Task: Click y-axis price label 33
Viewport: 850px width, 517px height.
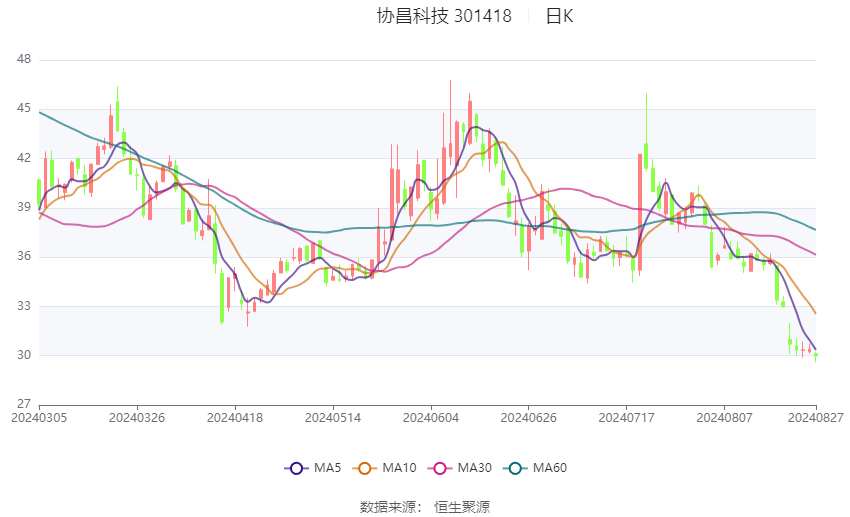Action: 24,306
